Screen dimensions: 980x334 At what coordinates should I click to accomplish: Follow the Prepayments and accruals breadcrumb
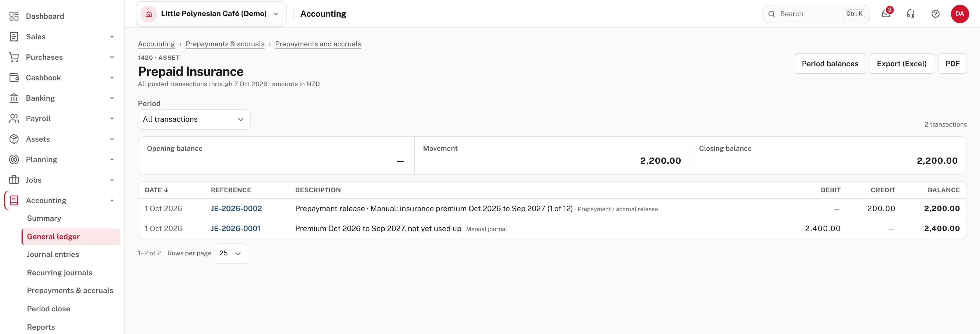point(318,44)
